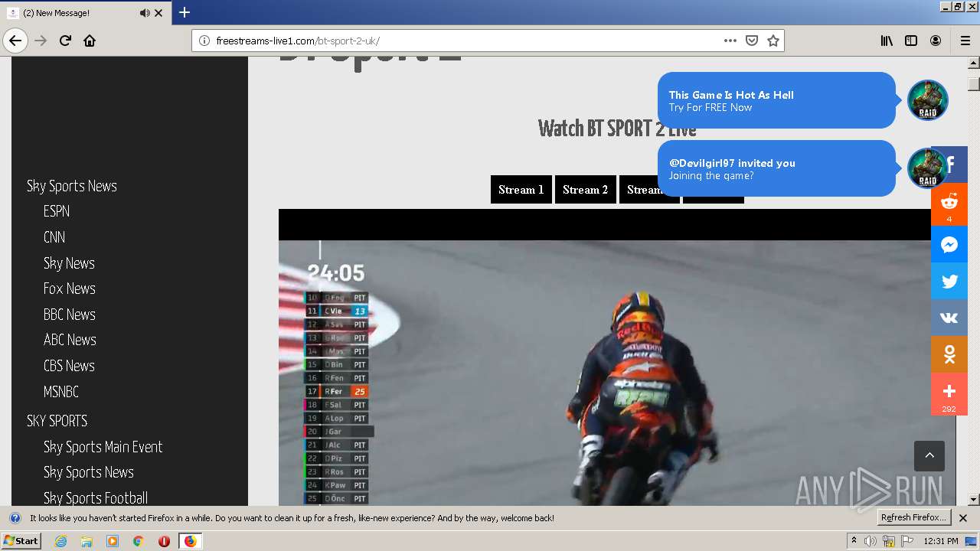Launch Opera from taskbar
This screenshot has width=980, height=551.
point(164,541)
